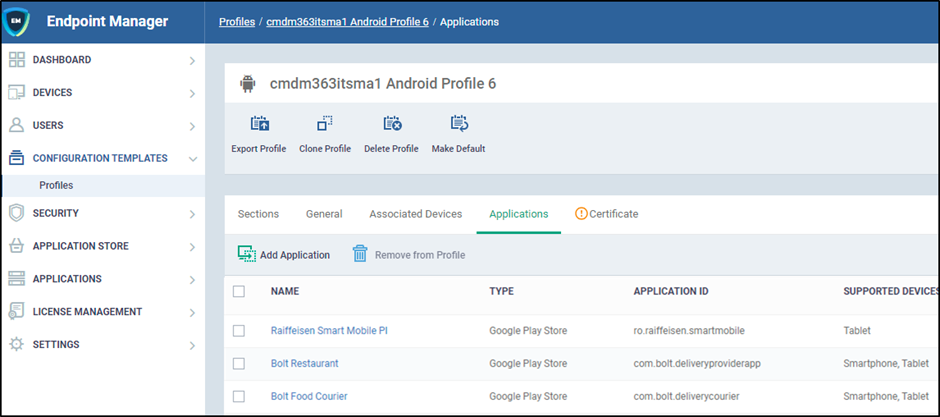Viewport: 940px width, 417px height.
Task: Click the Remove from Profile label
Action: coord(420,255)
